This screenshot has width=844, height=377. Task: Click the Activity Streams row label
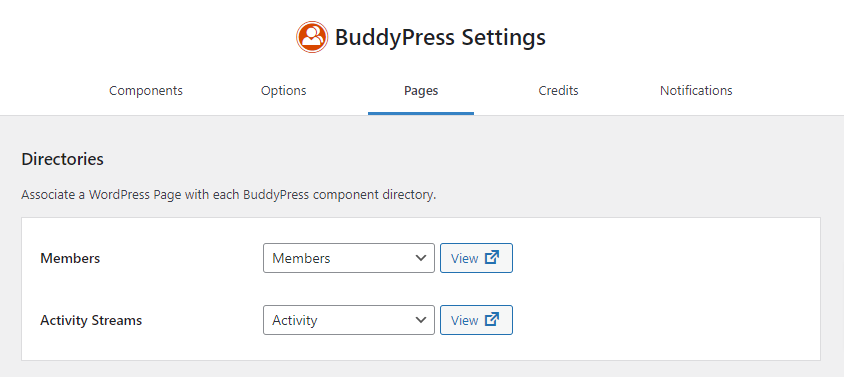[x=91, y=320]
